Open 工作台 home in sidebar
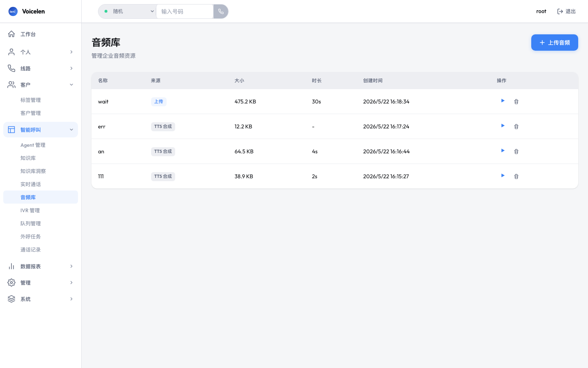 tap(40, 34)
